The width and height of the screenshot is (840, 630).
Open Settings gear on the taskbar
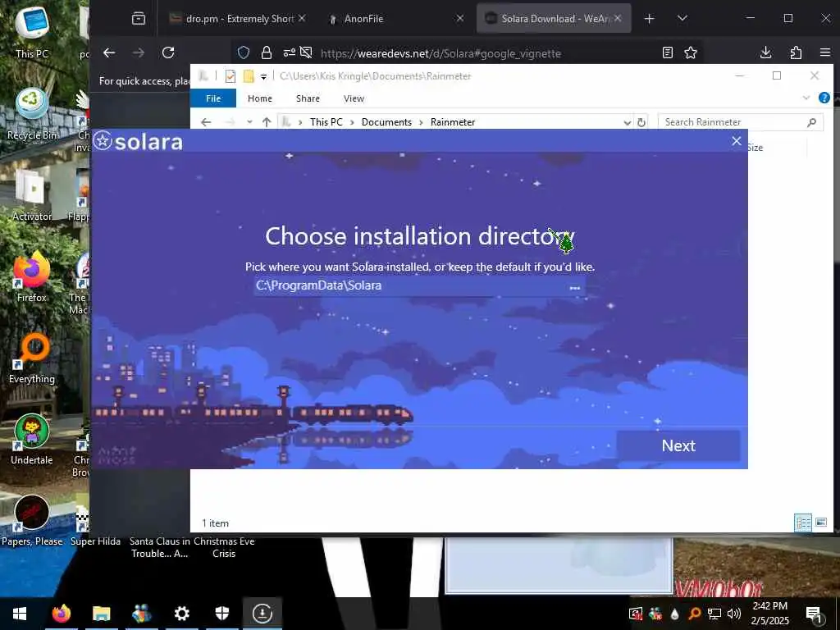(x=182, y=614)
